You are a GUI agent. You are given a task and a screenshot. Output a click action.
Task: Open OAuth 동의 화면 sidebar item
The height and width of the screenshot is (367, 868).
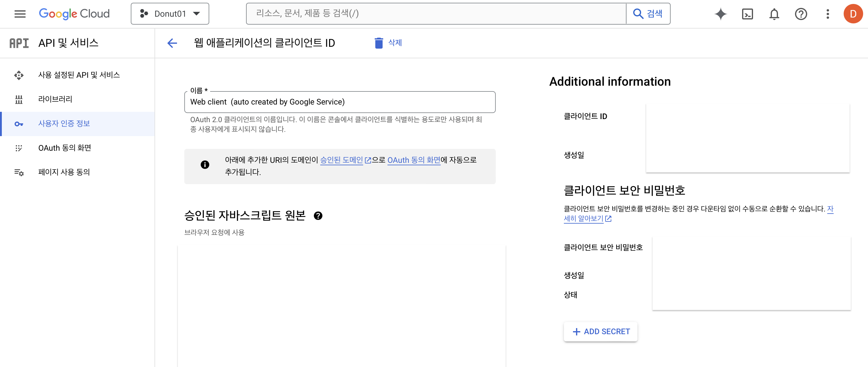[x=78, y=148]
